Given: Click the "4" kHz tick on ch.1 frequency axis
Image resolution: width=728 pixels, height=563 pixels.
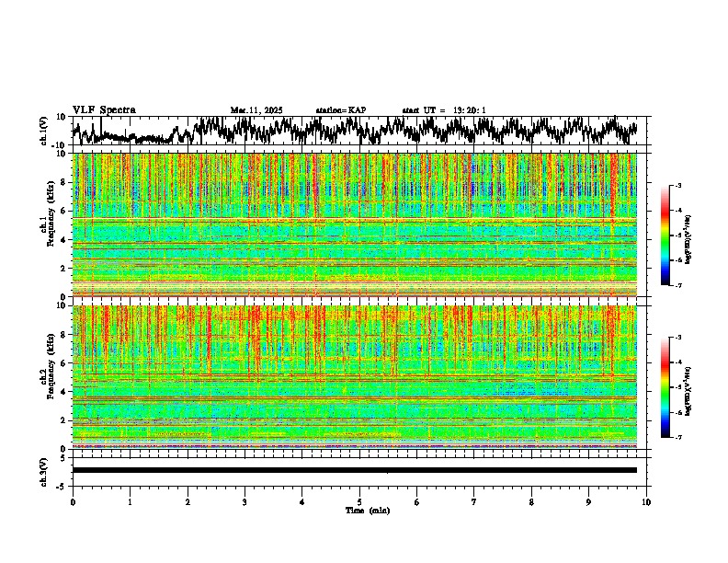Looking at the screenshot, I should (64, 240).
